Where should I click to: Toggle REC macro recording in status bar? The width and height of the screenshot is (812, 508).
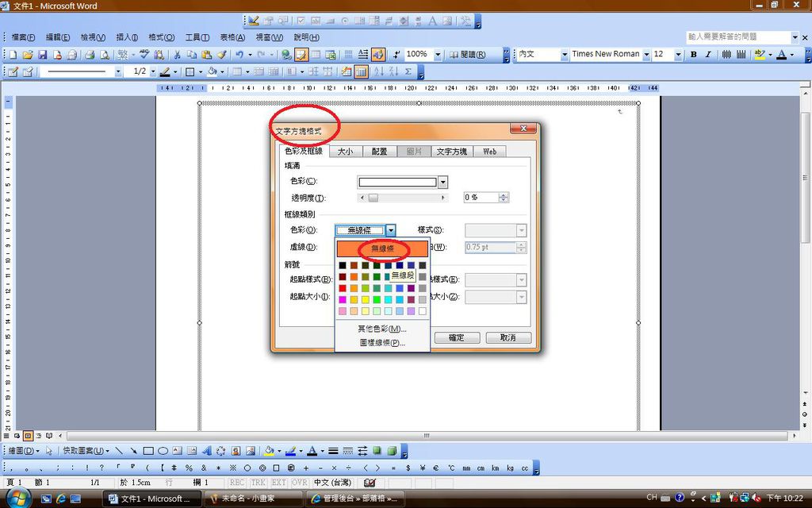point(237,483)
